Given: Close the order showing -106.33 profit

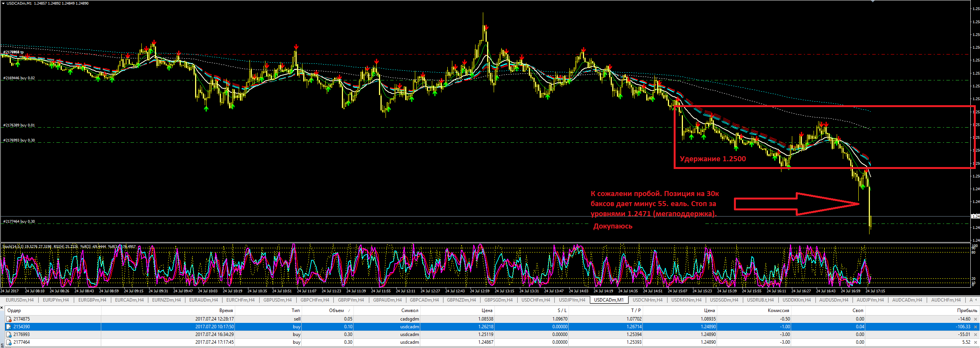Looking at the screenshot, I should [975, 327].
